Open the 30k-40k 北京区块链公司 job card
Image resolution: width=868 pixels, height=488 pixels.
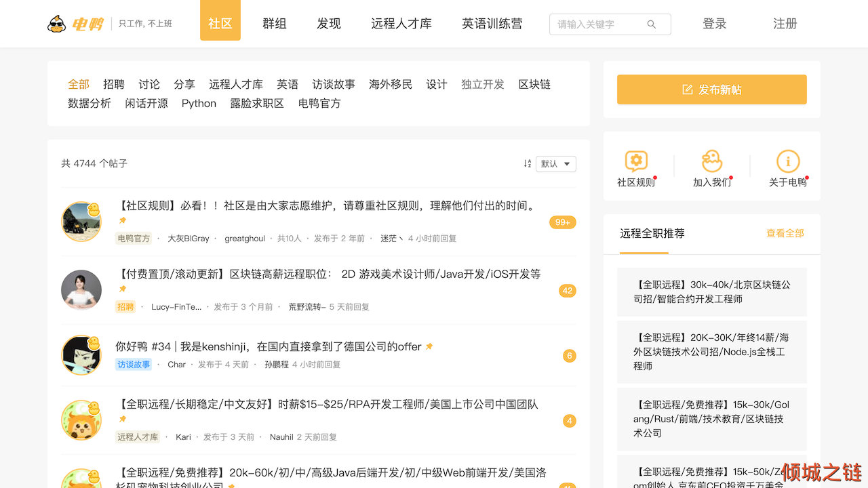coord(712,292)
